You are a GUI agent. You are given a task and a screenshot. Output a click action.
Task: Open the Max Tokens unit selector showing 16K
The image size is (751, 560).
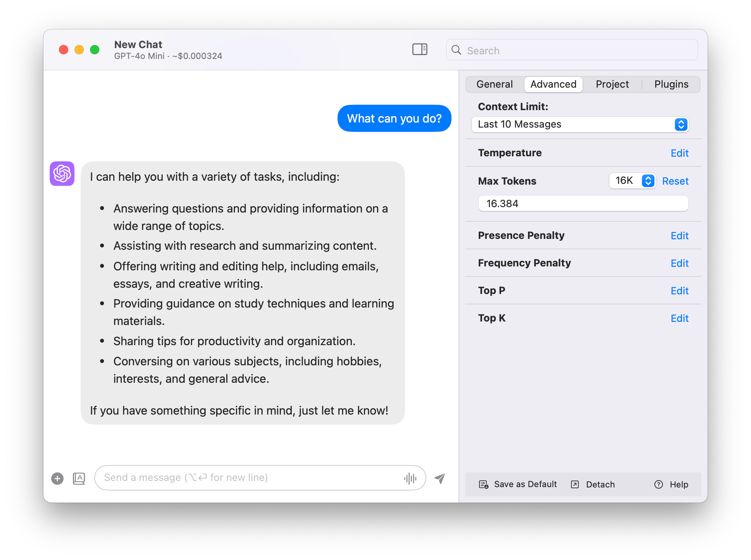click(x=632, y=181)
